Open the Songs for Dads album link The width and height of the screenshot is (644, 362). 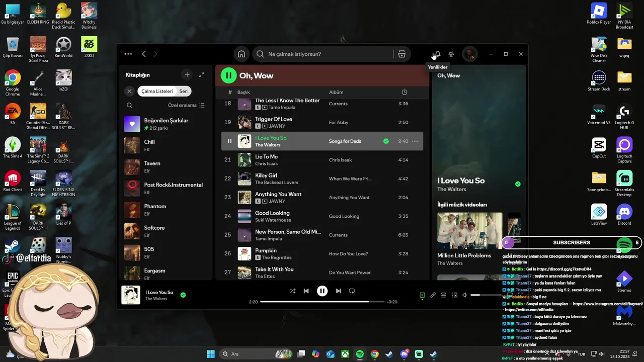click(345, 141)
